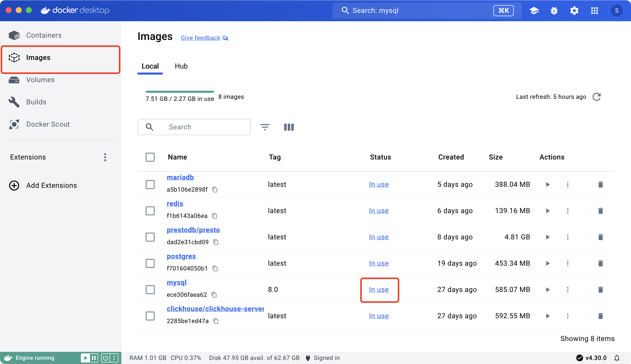Copy the clickhouse image ID 2285be1ed47a
Screen dimensions: 631x364
[216, 321]
